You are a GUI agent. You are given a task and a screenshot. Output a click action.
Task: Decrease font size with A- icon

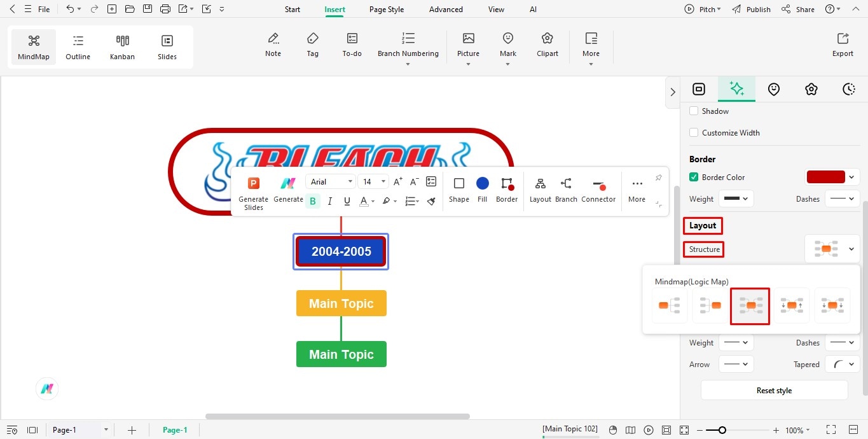[x=414, y=182]
